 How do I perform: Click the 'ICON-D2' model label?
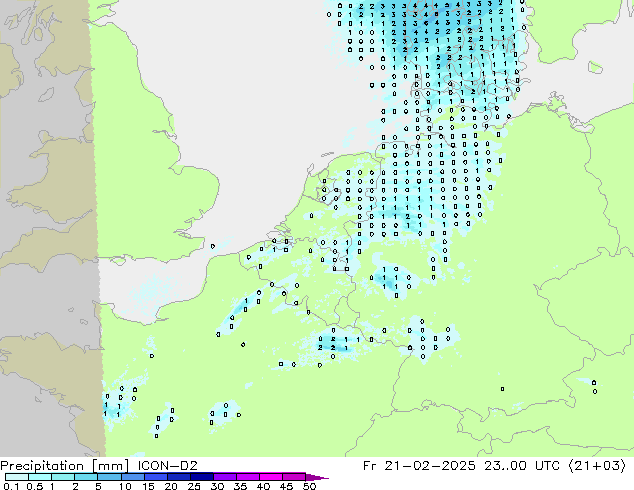(x=167, y=466)
